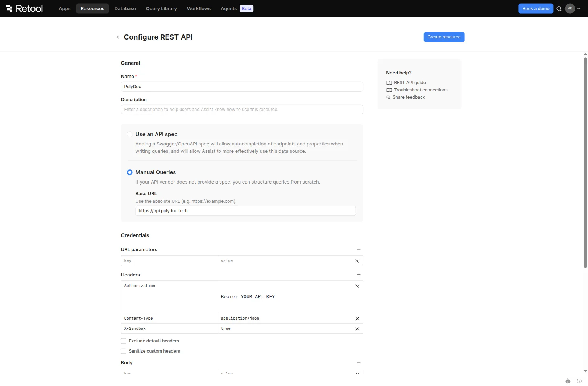The height and width of the screenshot is (386, 588).
Task: Open the help question mark icon
Action: tap(579, 381)
